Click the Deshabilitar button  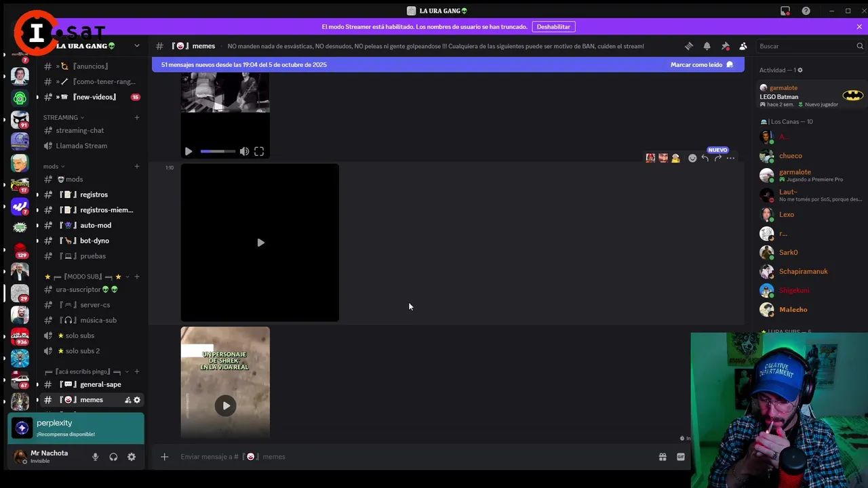[553, 26]
